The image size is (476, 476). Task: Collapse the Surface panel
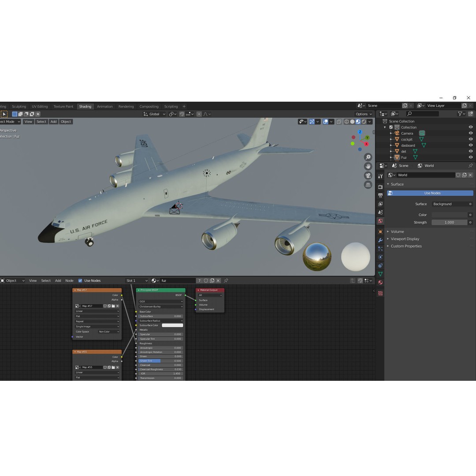coord(397,184)
